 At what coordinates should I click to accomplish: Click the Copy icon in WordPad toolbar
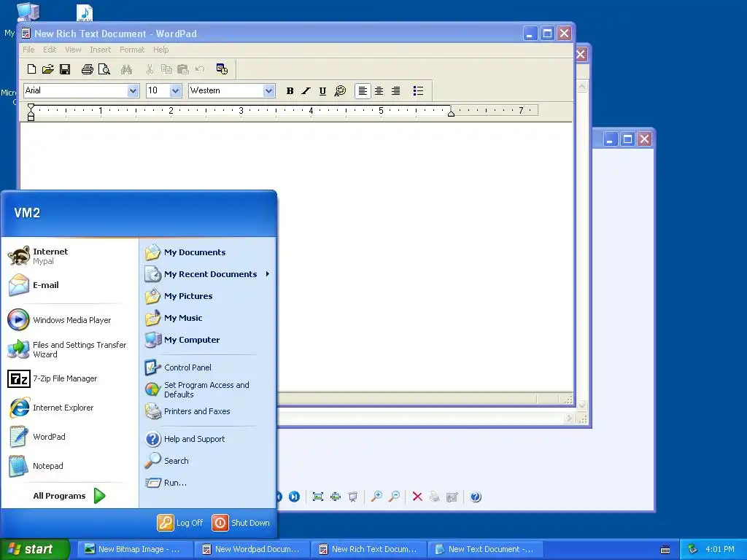(x=166, y=69)
